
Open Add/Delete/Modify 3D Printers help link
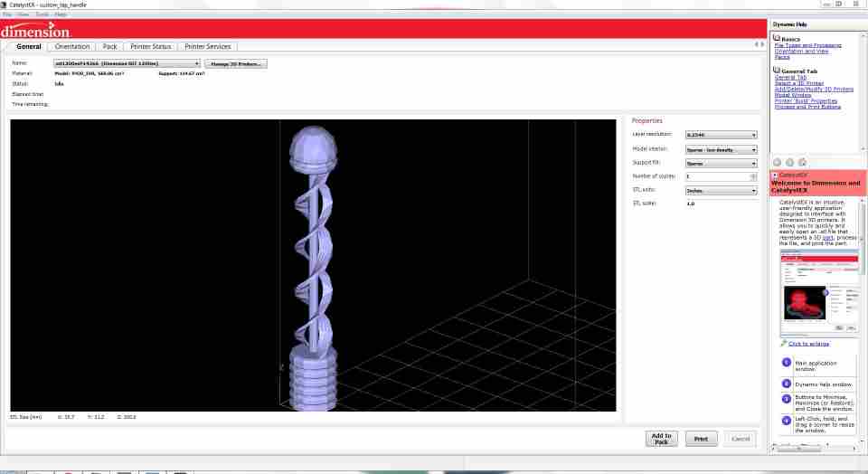[x=814, y=90]
